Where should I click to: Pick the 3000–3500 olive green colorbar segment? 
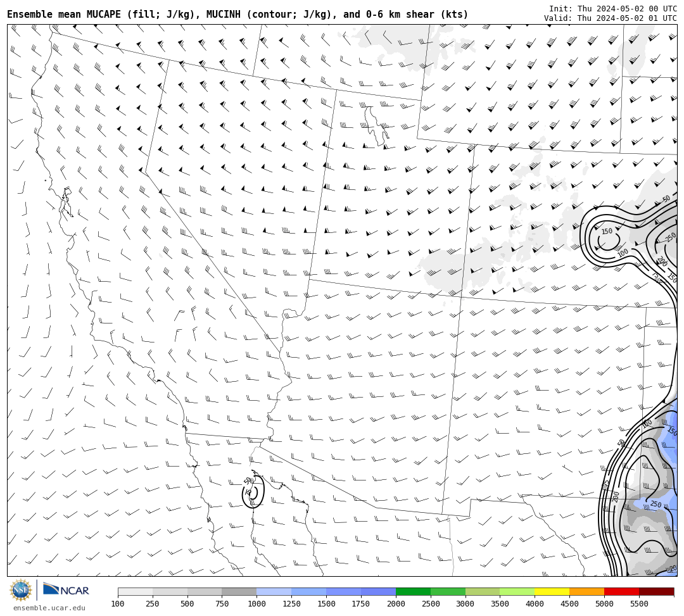tap(483, 591)
